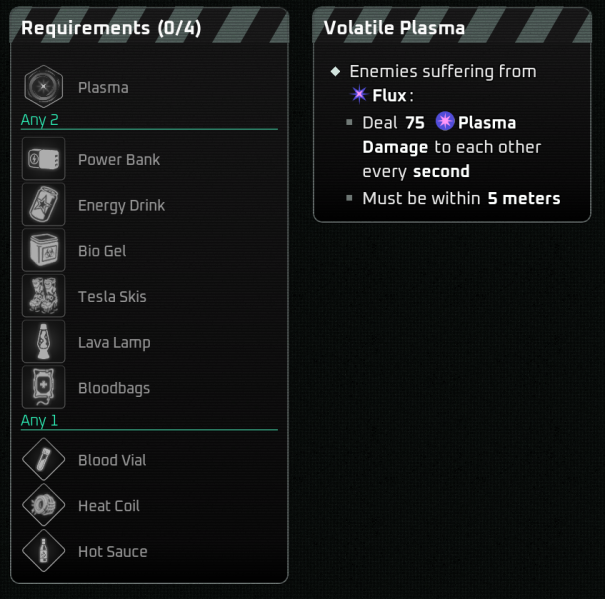Click the Plasma hexagon icon
The image size is (605, 599).
(43, 87)
